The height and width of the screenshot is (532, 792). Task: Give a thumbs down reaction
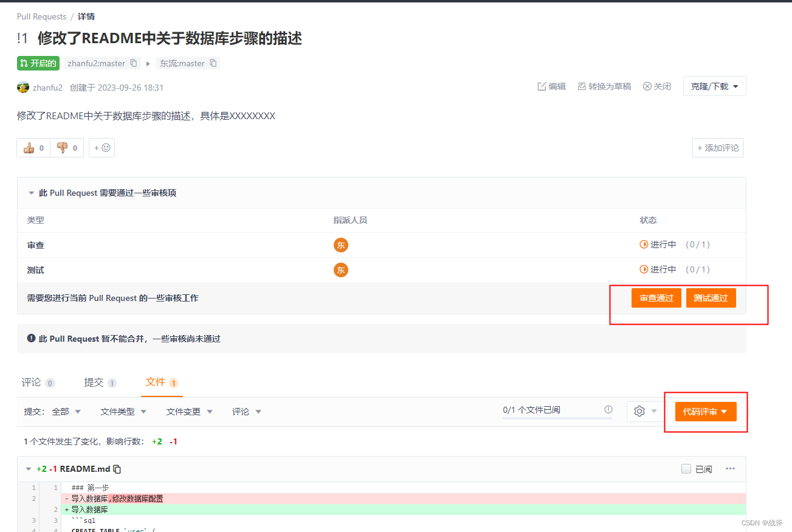67,148
